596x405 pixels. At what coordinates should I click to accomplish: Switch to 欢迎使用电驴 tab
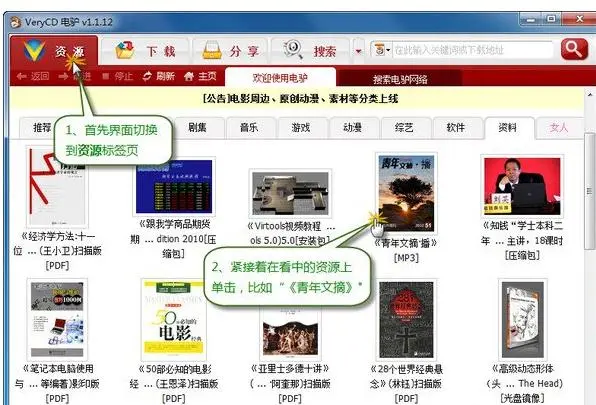(280, 78)
